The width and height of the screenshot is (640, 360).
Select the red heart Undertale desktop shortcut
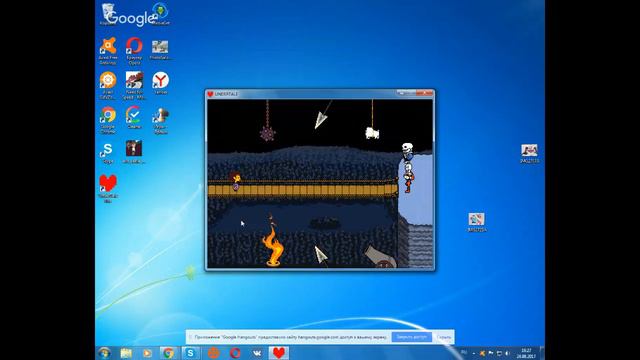(108, 188)
